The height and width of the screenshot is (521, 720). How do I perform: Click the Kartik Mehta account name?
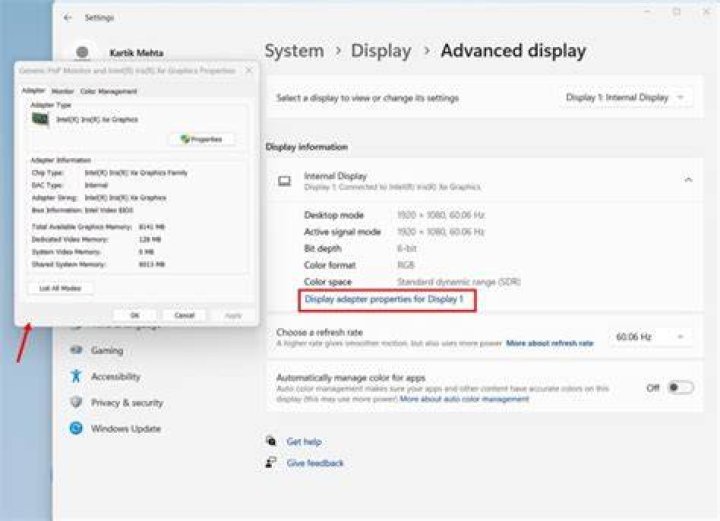(136, 53)
